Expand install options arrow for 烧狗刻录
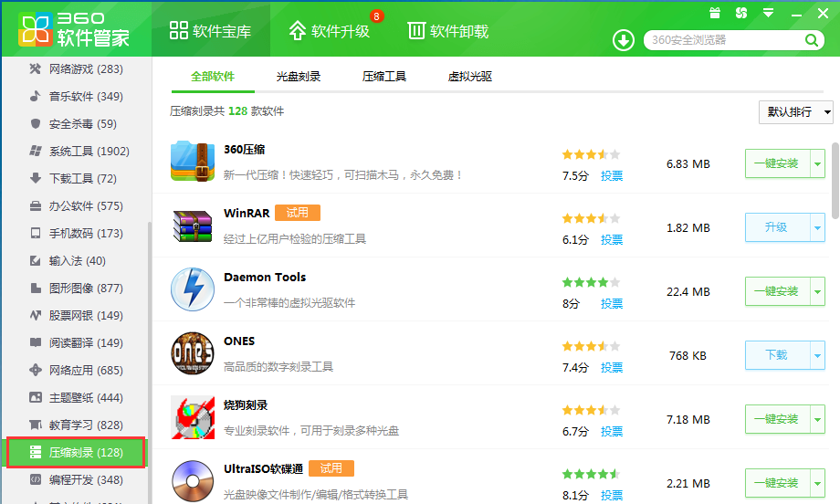The height and width of the screenshot is (504, 840). coord(817,419)
